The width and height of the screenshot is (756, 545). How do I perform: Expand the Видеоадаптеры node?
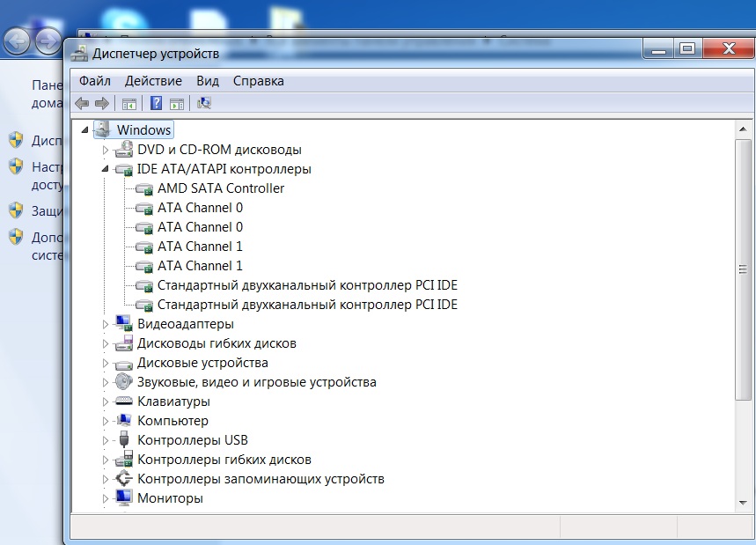[106, 324]
